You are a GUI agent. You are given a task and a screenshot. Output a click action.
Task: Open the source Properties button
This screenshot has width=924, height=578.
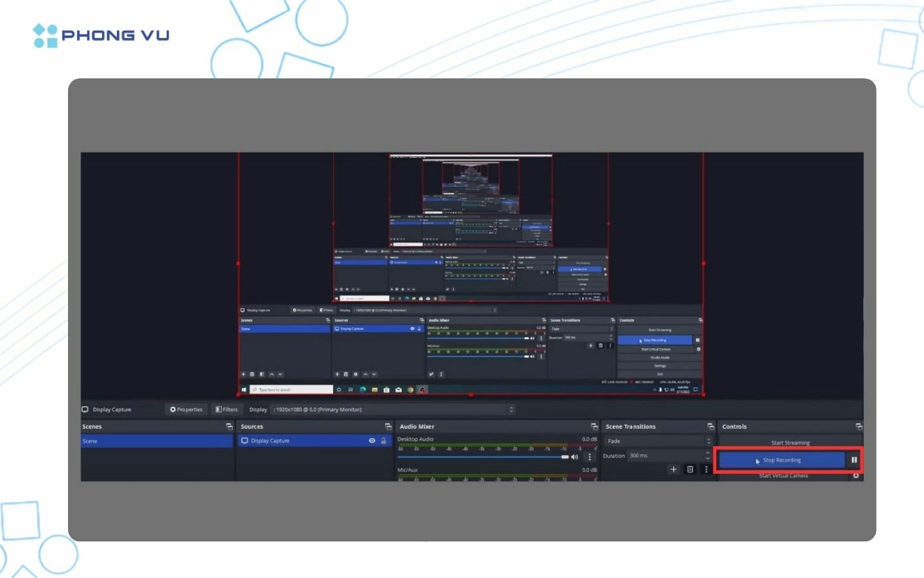pyautogui.click(x=185, y=410)
